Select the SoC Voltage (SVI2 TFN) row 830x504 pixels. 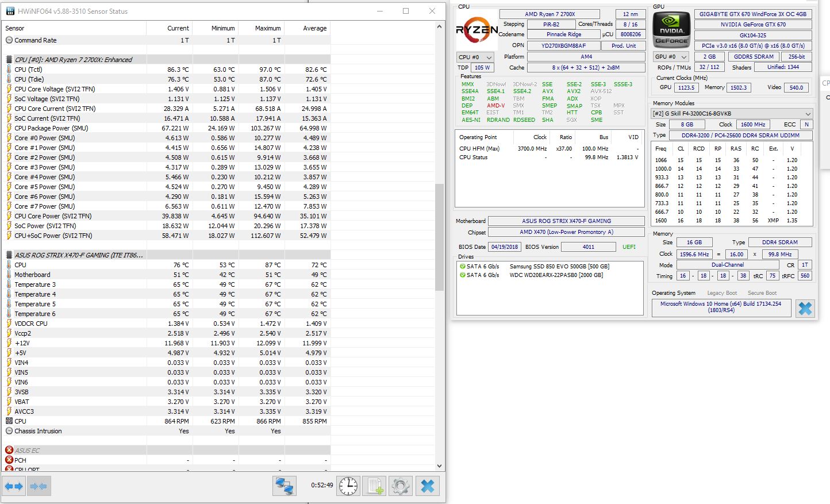point(166,99)
